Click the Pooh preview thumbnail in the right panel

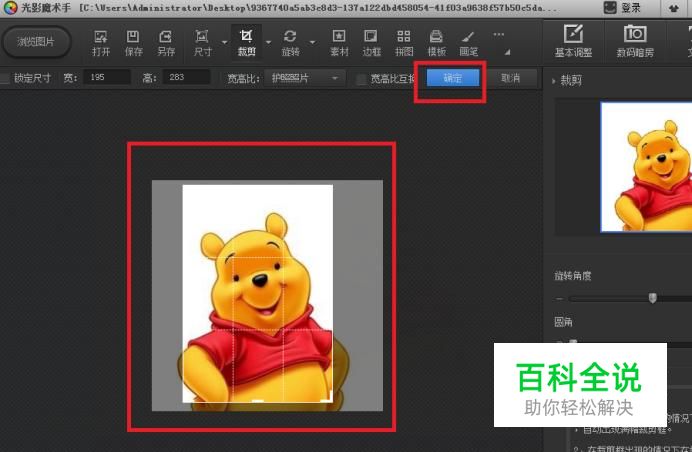coord(646,167)
